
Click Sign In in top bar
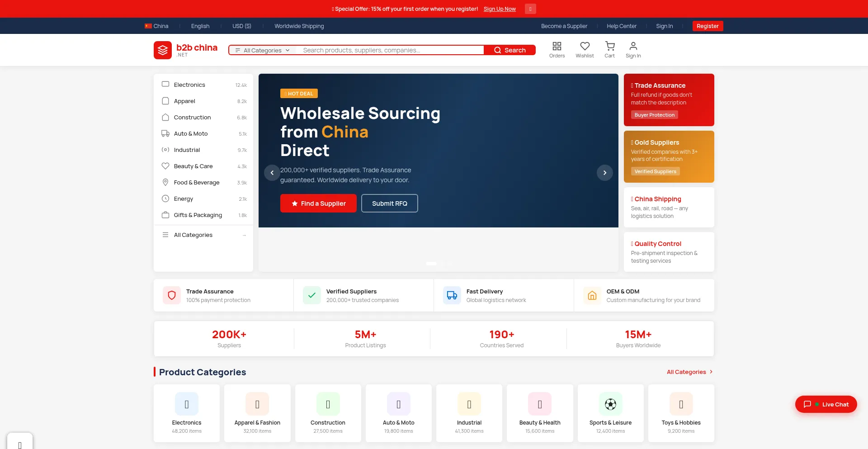(x=665, y=26)
